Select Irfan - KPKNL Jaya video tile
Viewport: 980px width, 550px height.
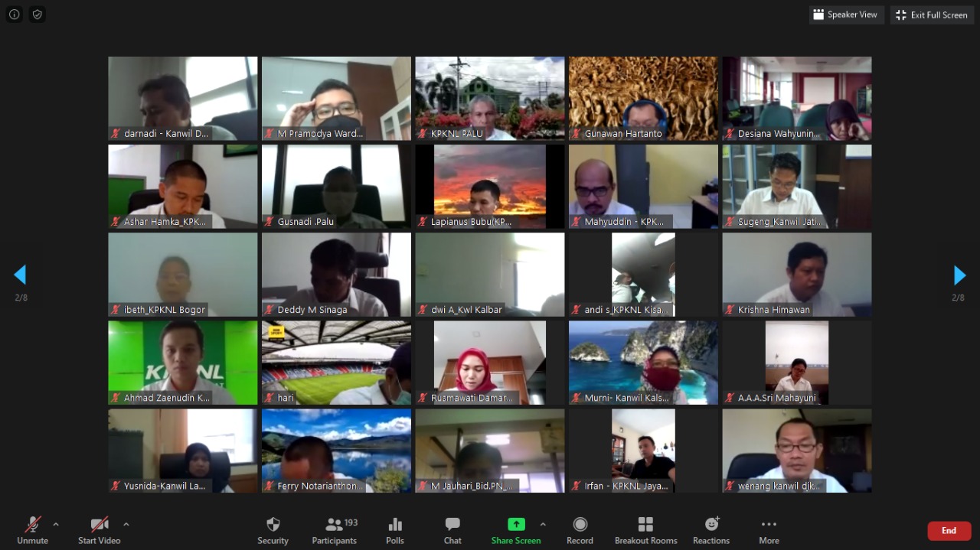pos(643,451)
